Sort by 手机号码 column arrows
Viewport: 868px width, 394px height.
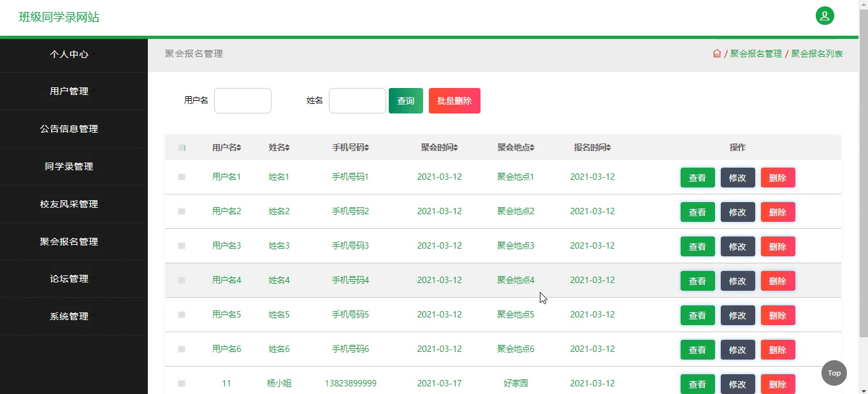pos(366,148)
